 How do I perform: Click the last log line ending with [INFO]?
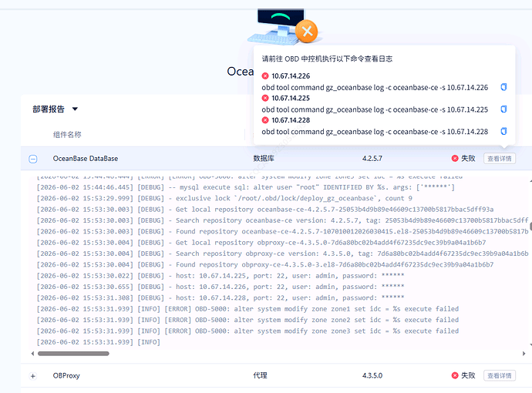pos(99,342)
